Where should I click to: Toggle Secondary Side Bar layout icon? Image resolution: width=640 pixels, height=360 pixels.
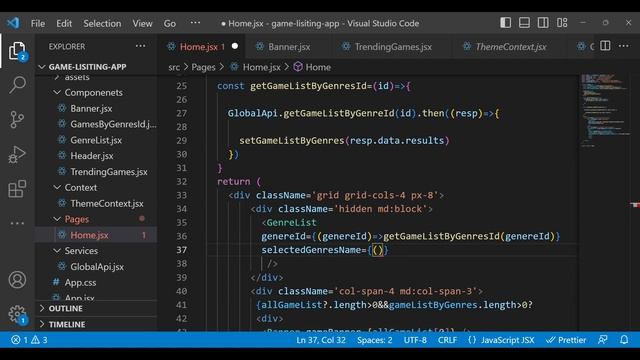tap(543, 23)
